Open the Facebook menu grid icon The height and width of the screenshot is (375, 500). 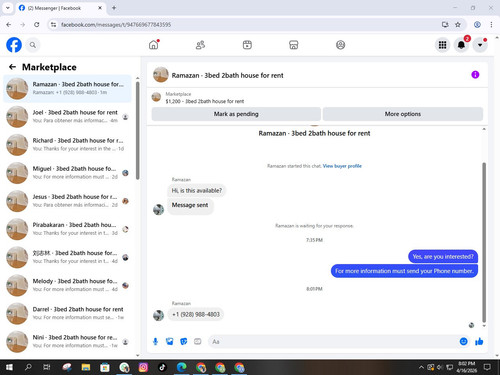tap(442, 45)
